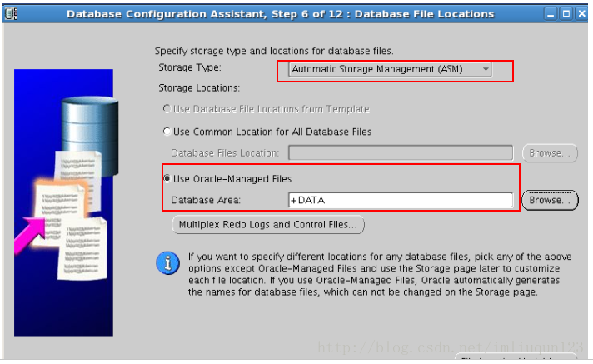Click the Database Area label
The height and width of the screenshot is (364, 593).
pos(206,200)
